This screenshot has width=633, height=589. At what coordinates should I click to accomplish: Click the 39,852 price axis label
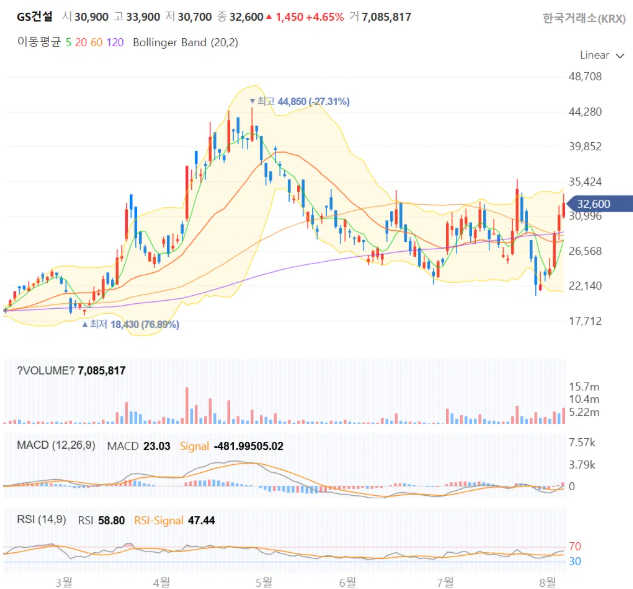(x=585, y=146)
